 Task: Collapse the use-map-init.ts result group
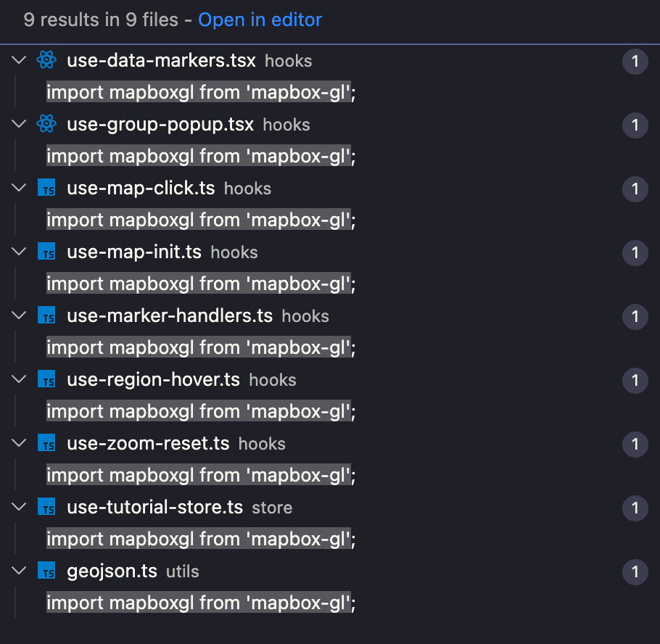tap(18, 252)
